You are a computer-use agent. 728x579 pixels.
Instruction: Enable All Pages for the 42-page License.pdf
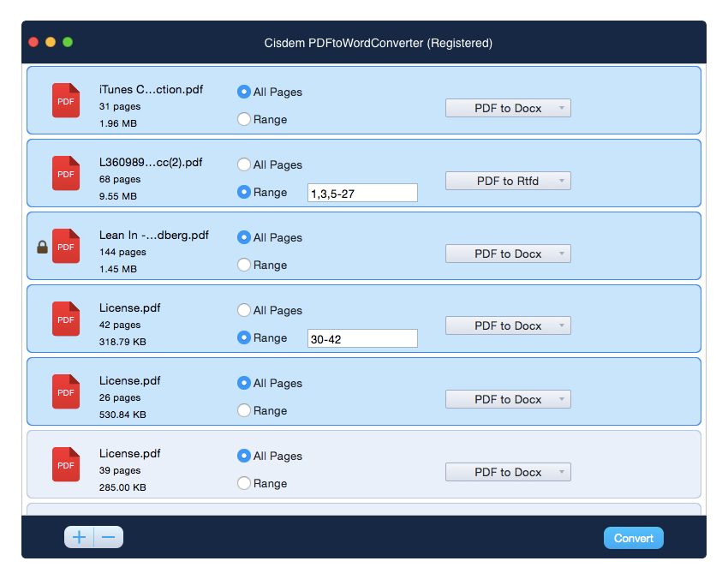(243, 310)
